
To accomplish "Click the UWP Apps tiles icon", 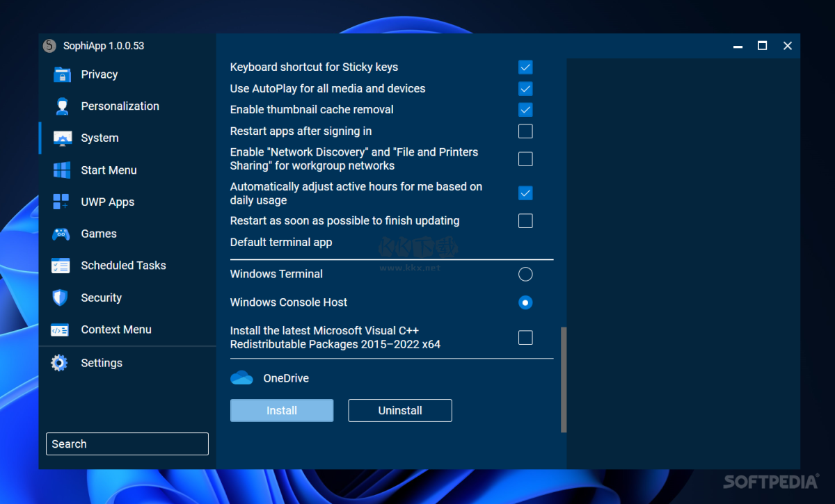I will (x=61, y=202).
